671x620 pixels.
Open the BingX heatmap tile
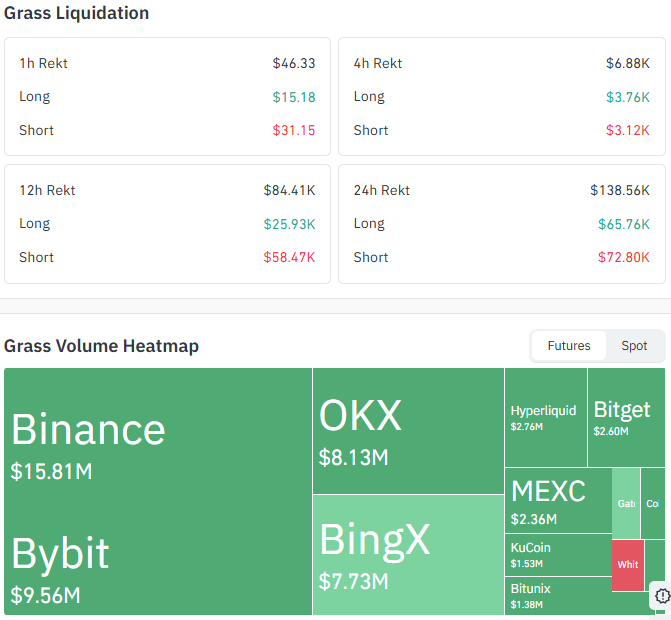pyautogui.click(x=408, y=555)
